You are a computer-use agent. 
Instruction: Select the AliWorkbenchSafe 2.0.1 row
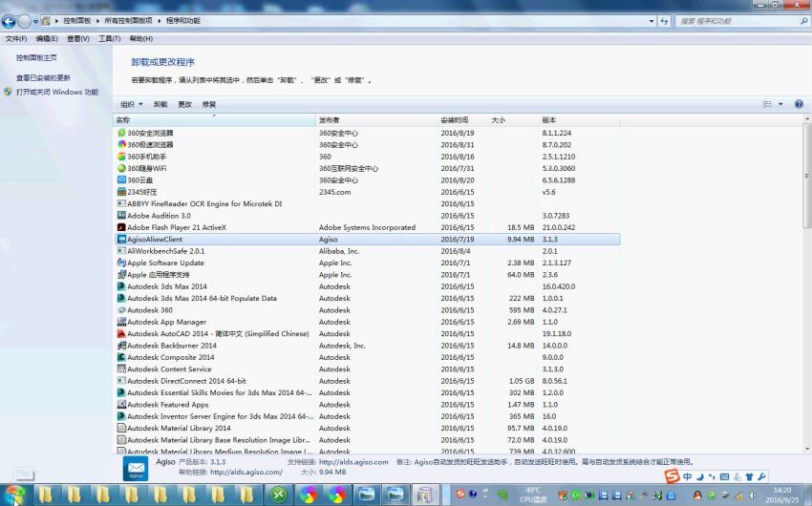click(367, 251)
